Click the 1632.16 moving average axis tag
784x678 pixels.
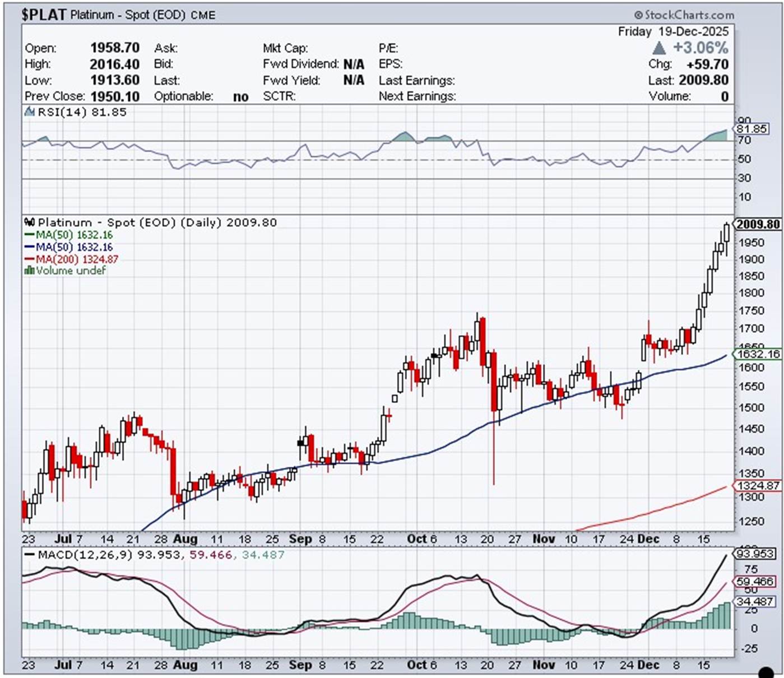(758, 354)
